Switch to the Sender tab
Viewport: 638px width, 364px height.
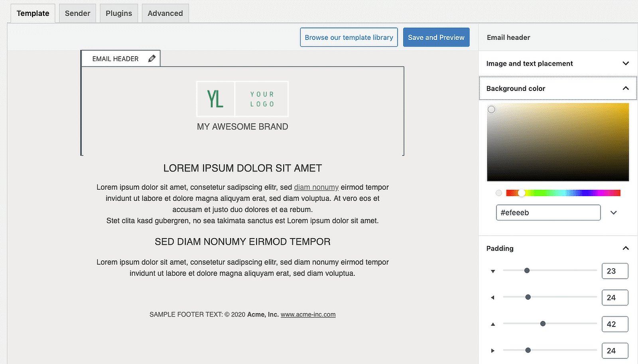[x=77, y=13]
